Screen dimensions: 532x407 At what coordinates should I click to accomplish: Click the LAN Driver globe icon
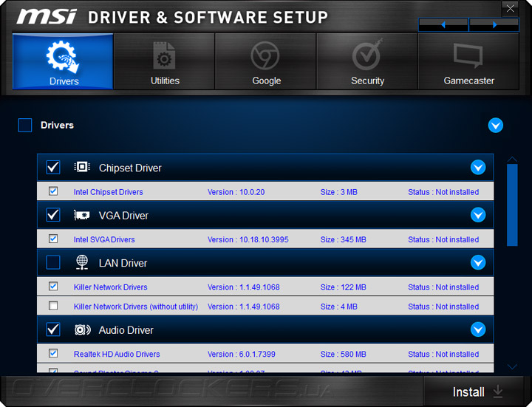(x=82, y=263)
